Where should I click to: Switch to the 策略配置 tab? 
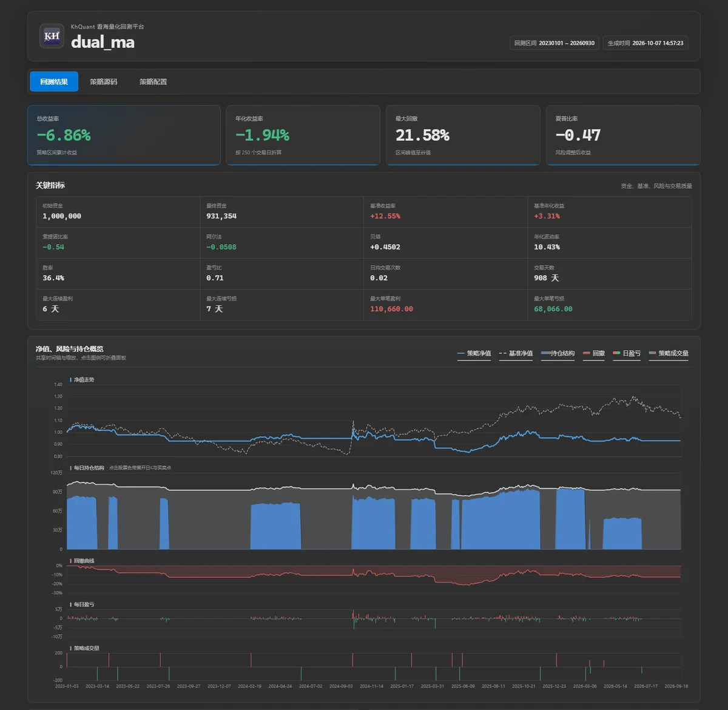pos(153,81)
